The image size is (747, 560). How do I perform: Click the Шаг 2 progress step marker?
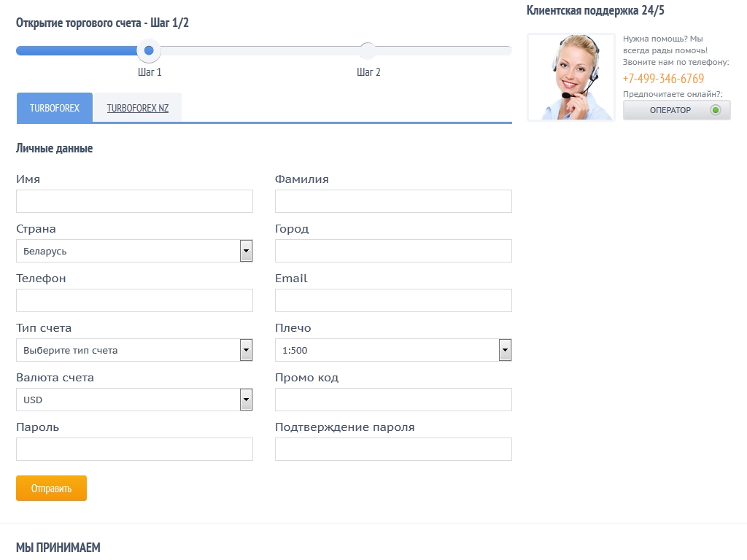[368, 51]
